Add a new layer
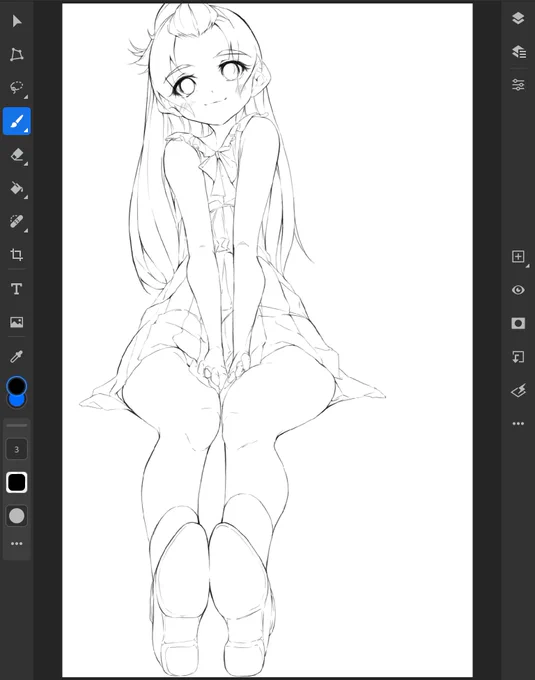The image size is (535, 680). (518, 256)
